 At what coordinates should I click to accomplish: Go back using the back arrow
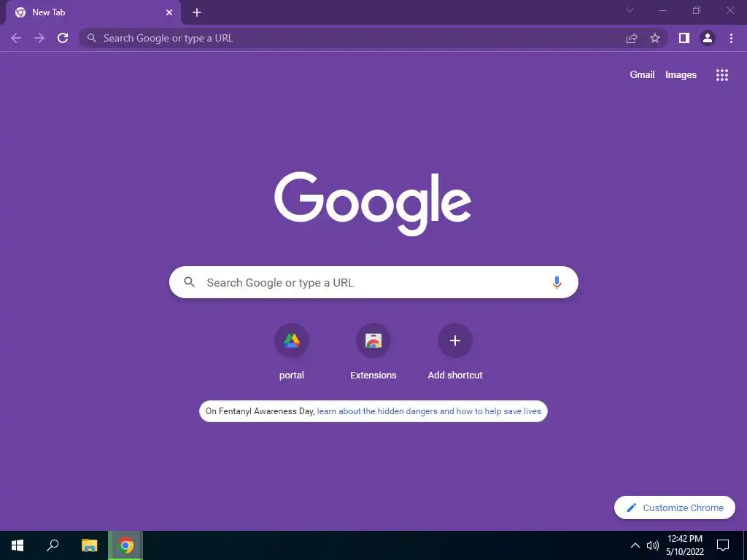pos(16,38)
